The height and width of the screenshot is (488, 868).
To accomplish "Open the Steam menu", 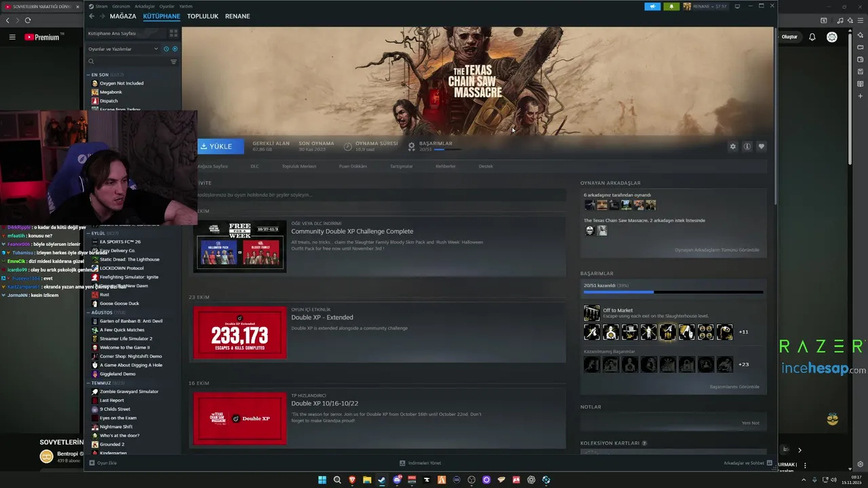I will (101, 6).
